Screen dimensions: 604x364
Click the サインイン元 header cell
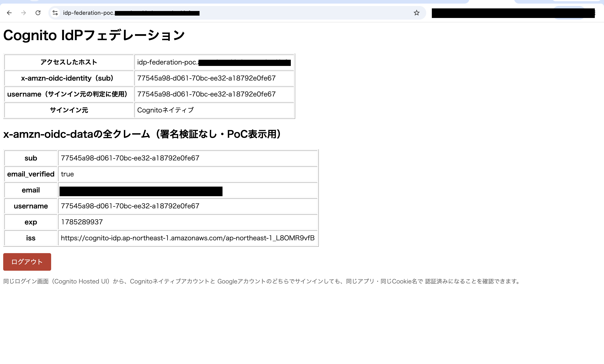(69, 110)
